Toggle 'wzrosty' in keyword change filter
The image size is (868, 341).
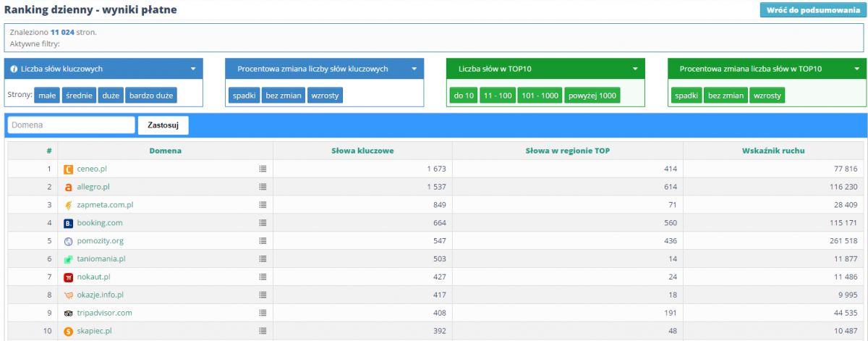pos(325,96)
